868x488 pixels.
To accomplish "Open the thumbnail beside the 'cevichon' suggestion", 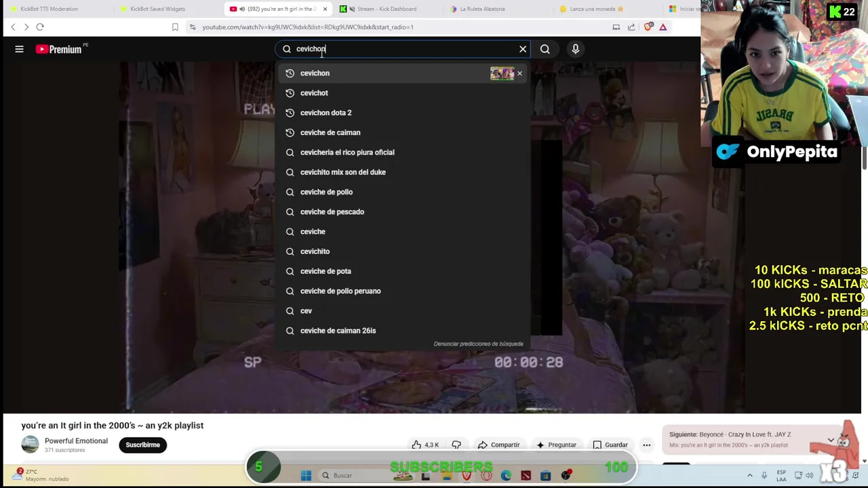I will click(502, 73).
